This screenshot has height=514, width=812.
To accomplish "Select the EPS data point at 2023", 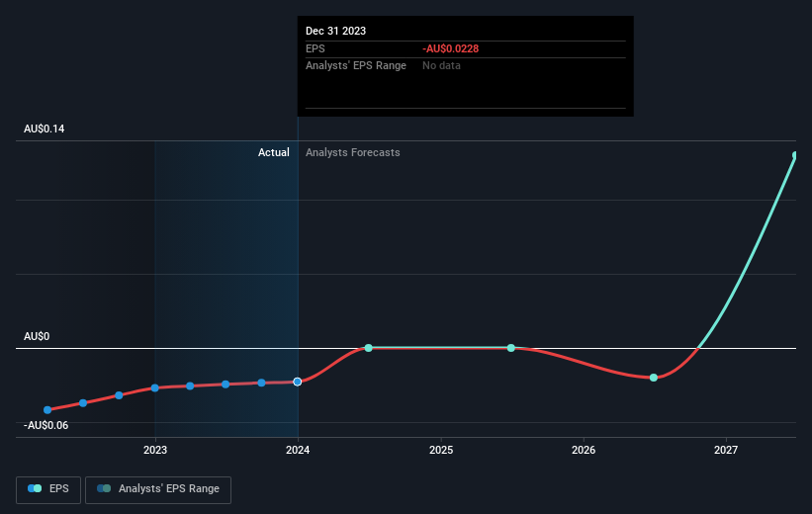I will pyautogui.click(x=155, y=388).
